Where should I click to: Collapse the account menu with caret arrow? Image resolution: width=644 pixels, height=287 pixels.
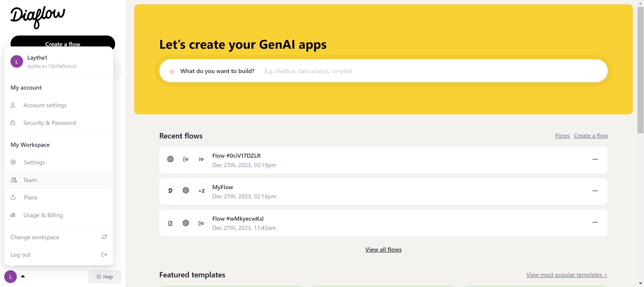pos(23,276)
